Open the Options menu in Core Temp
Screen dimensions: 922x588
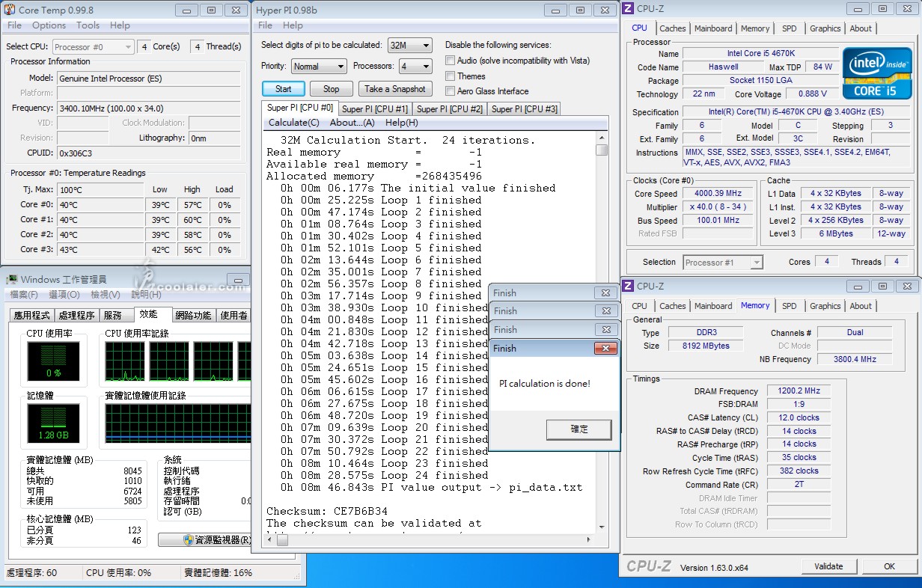49,25
